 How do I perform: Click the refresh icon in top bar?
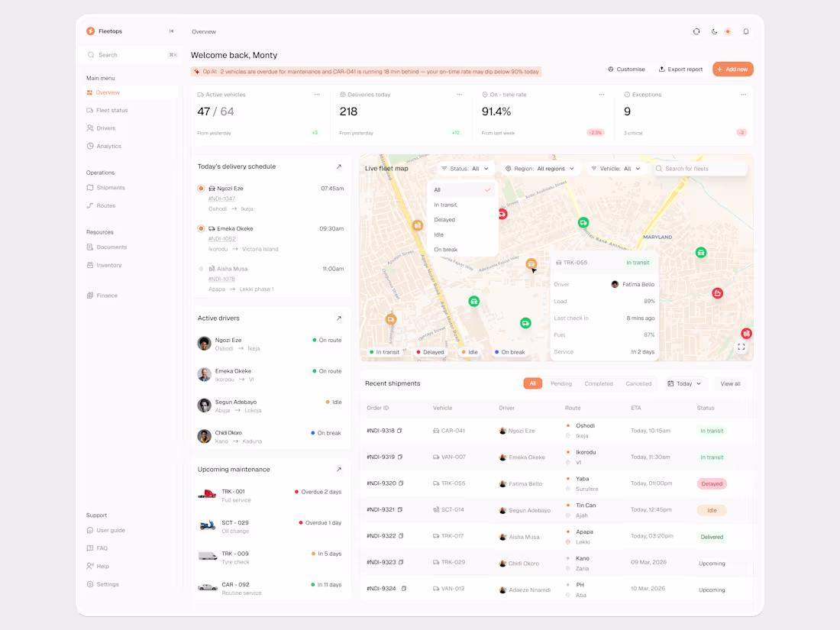tap(696, 31)
